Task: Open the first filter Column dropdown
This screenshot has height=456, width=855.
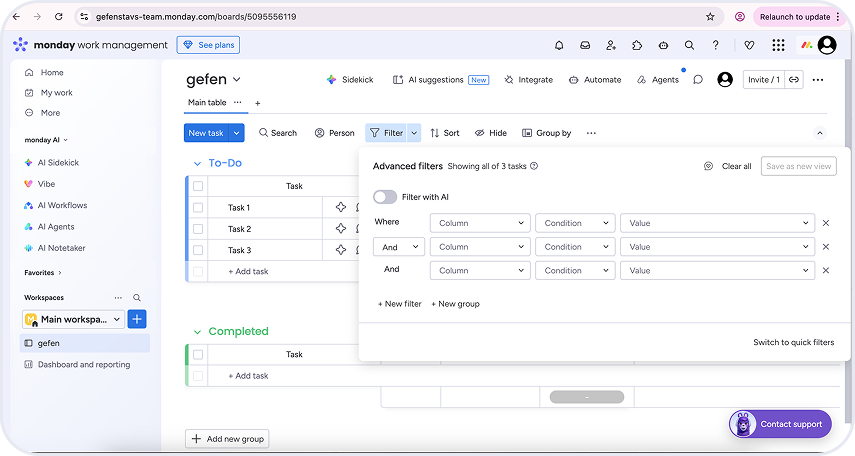Action: coord(480,223)
